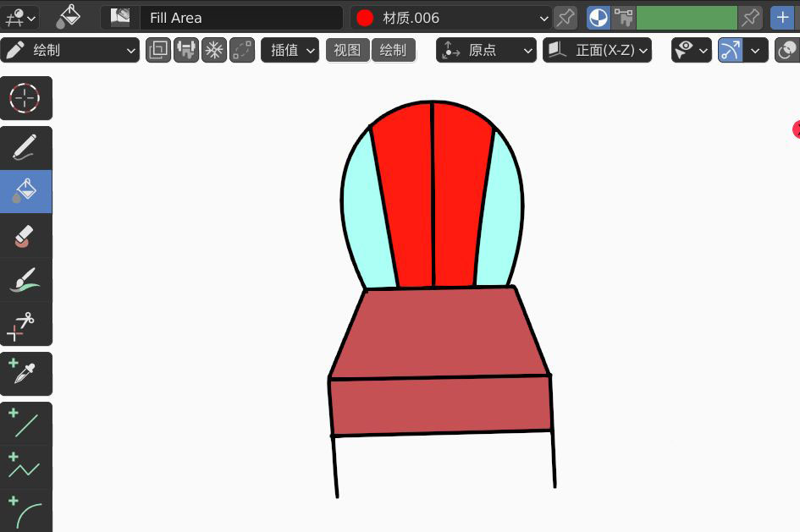Select the Eyedropper tool
This screenshot has width=800, height=532.
[x=25, y=373]
